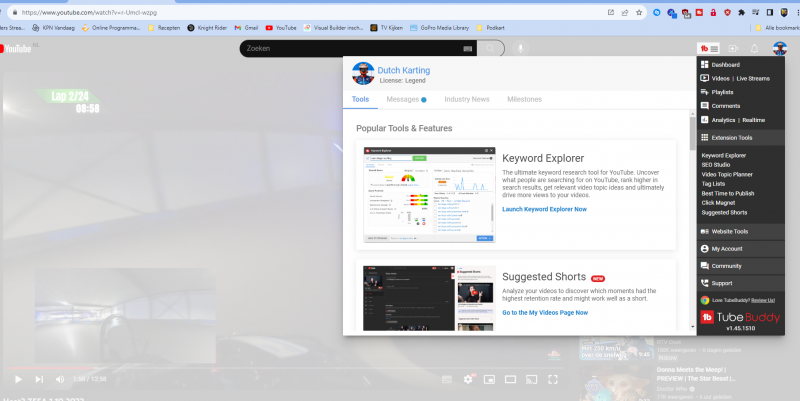This screenshot has width=800, height=401.
Task: Open video settings gear icon
Action: [x=468, y=380]
